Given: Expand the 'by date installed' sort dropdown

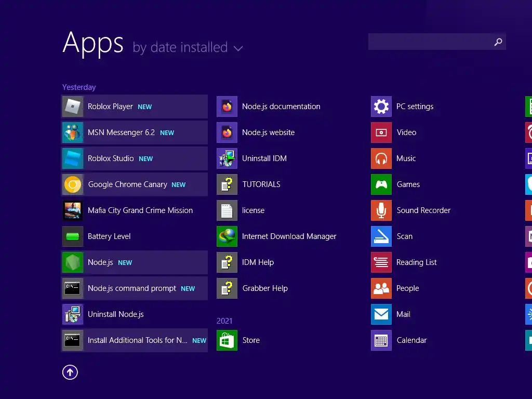Looking at the screenshot, I should pyautogui.click(x=188, y=47).
